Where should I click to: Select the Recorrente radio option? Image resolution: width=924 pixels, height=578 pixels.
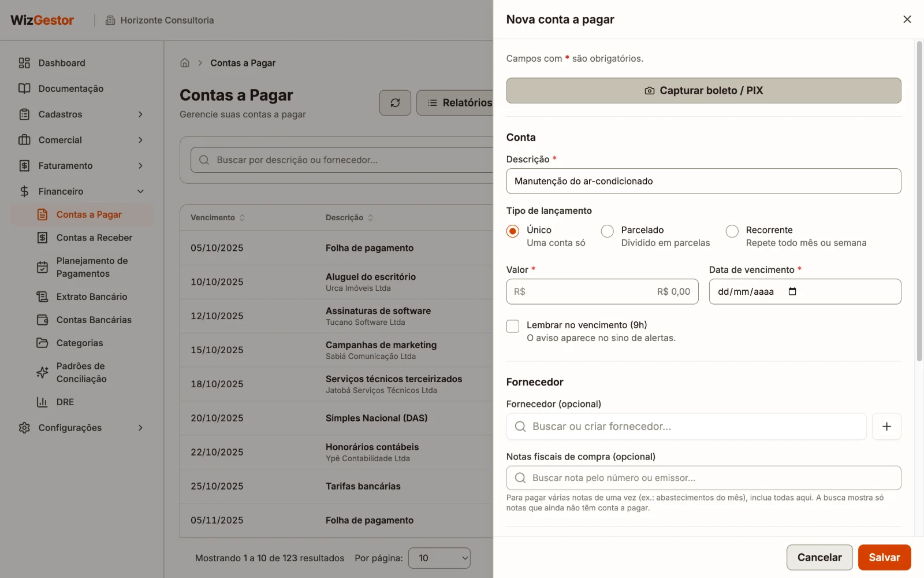click(x=732, y=231)
